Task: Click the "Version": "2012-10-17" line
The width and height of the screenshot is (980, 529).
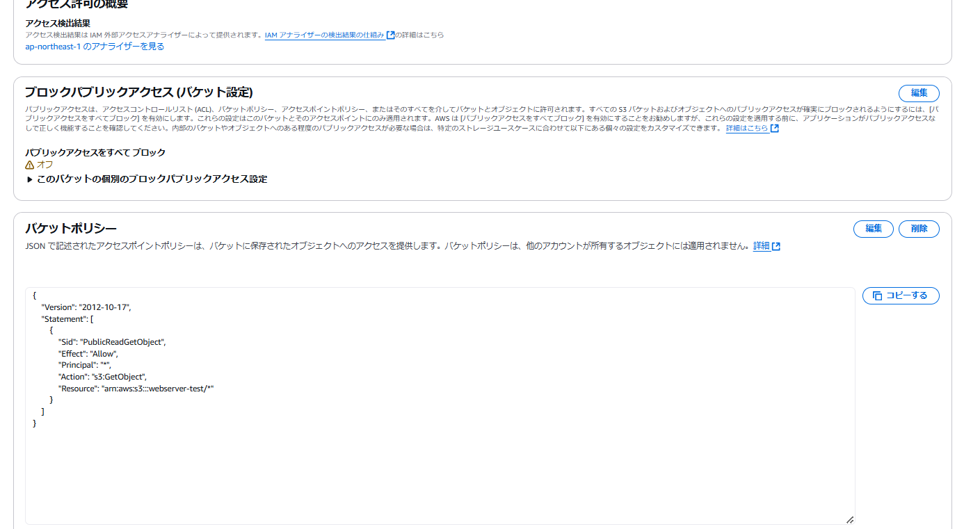Action: (86, 307)
